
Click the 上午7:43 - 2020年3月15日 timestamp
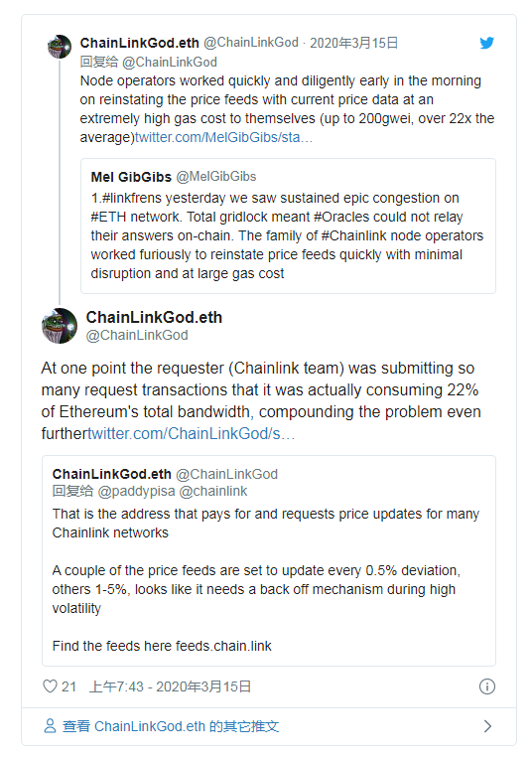click(171, 686)
